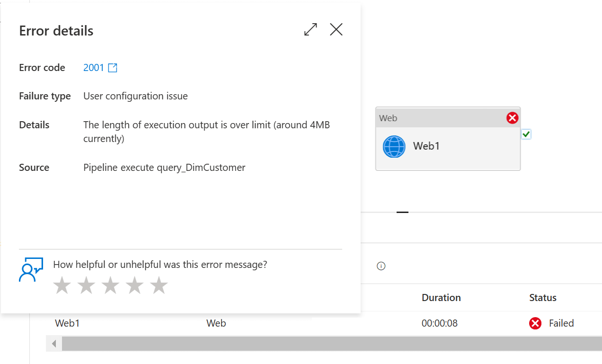Click the red Failed status icon in Web1 row

(535, 323)
